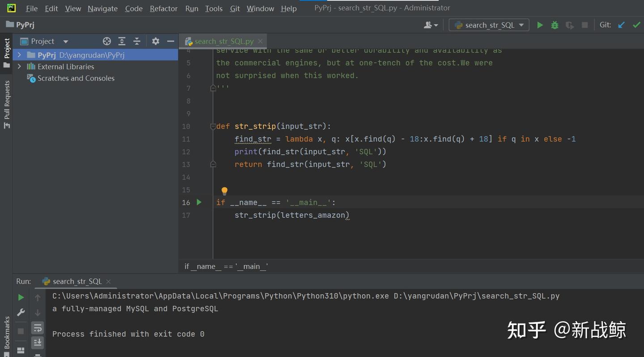Click the Collapse All icon in Project panel
The image size is (644, 357).
tap(137, 41)
